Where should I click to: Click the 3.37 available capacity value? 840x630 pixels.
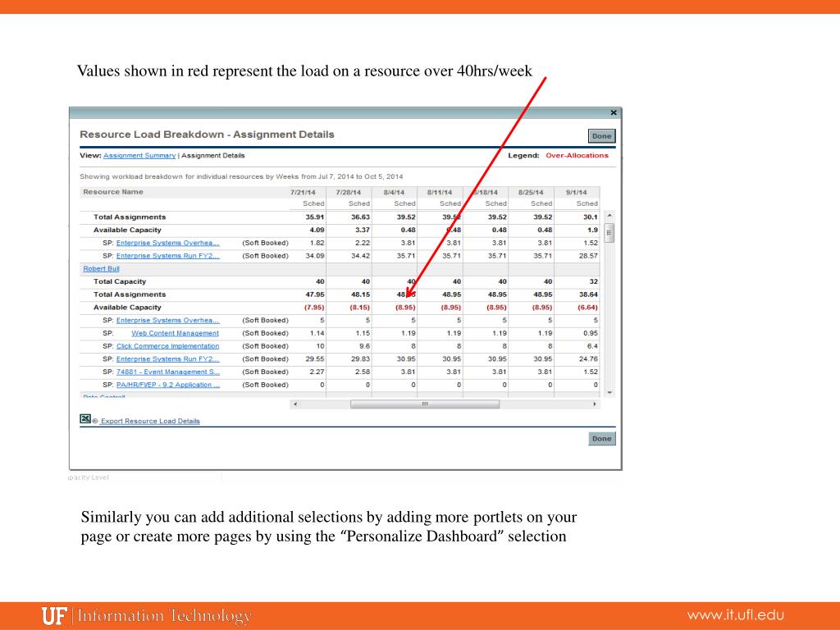[363, 230]
